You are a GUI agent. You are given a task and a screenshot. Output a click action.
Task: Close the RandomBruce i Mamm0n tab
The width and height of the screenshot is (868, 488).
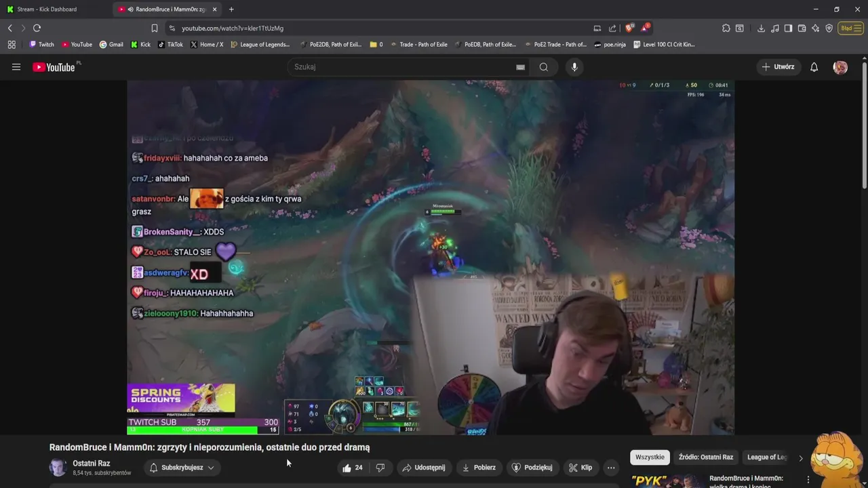click(215, 9)
